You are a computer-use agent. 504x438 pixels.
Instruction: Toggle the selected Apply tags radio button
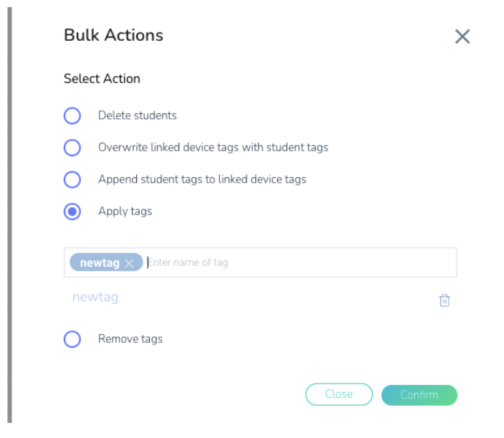tap(72, 211)
